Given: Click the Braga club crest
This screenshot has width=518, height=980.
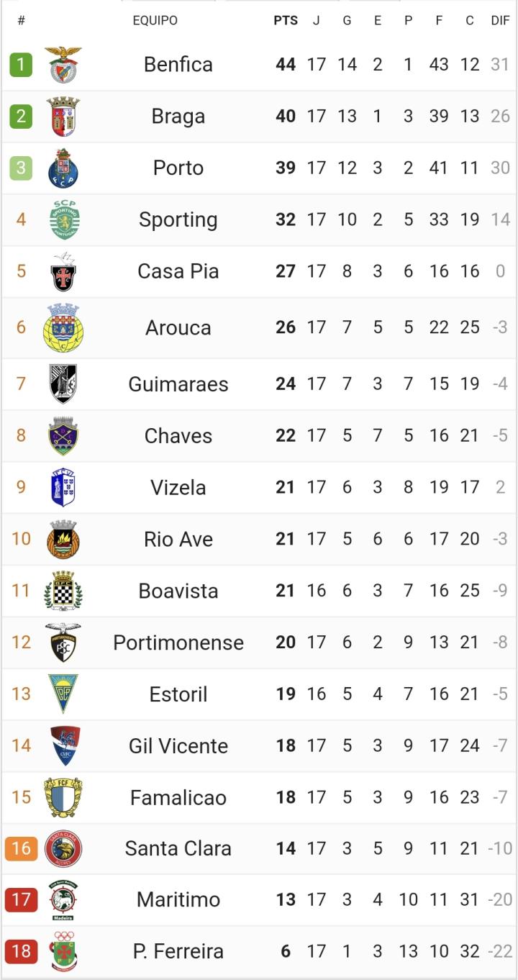Looking at the screenshot, I should 63,117.
